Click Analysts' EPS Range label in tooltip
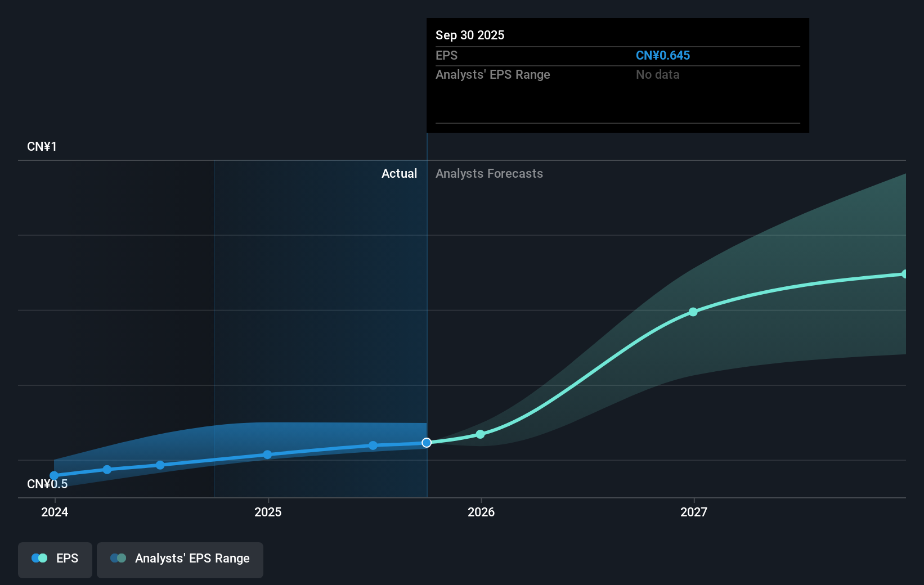Viewport: 924px width, 585px height. pos(493,75)
